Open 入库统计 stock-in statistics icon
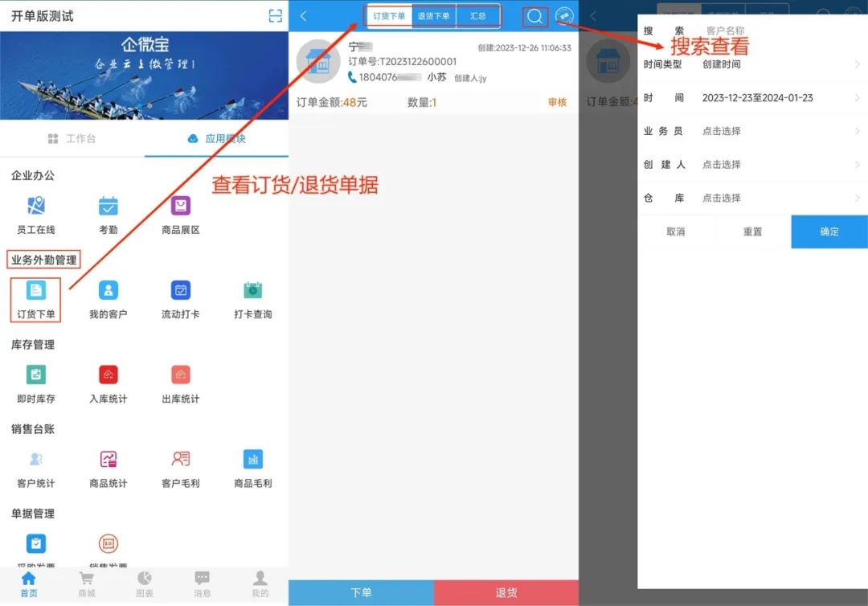Screen dimensions: 868x606 coord(108,375)
